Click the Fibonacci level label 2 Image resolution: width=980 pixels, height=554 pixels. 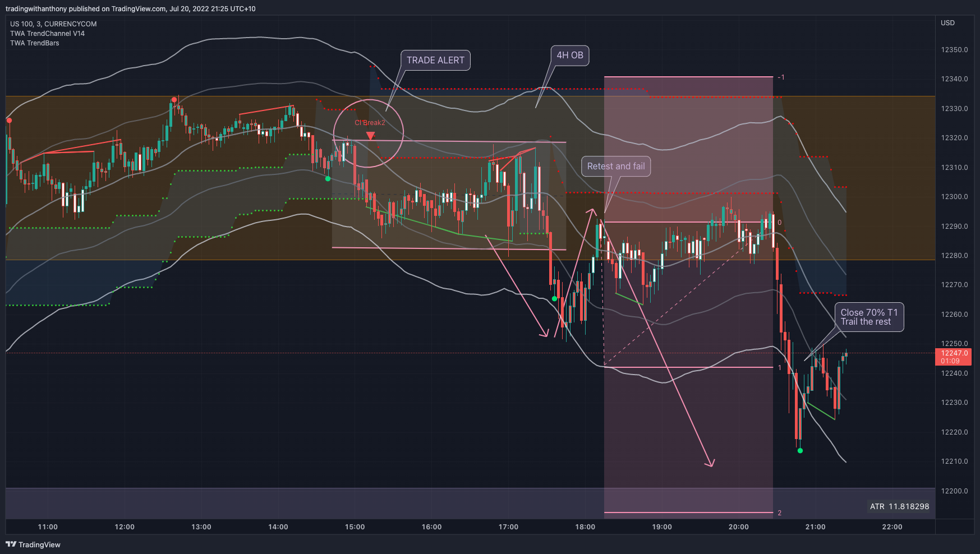pyautogui.click(x=780, y=513)
